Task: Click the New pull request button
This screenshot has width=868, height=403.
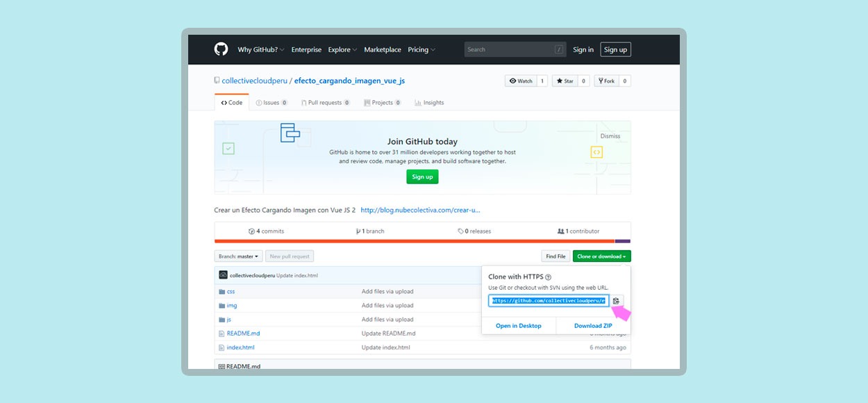Action: (x=290, y=256)
